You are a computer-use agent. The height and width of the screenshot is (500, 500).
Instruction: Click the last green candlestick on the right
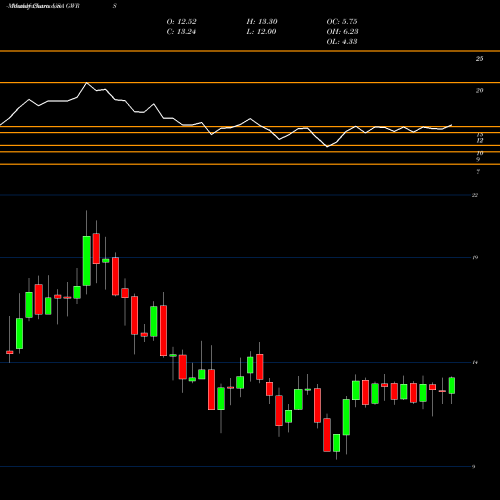tap(452, 386)
